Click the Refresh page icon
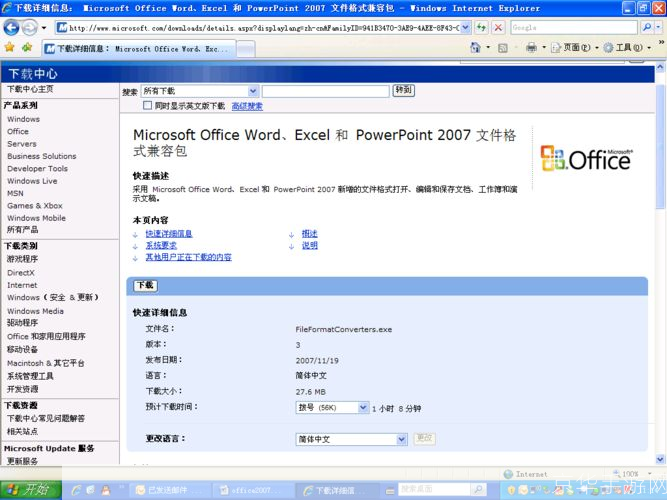Image resolution: width=667 pixels, height=500 pixels. (x=481, y=28)
